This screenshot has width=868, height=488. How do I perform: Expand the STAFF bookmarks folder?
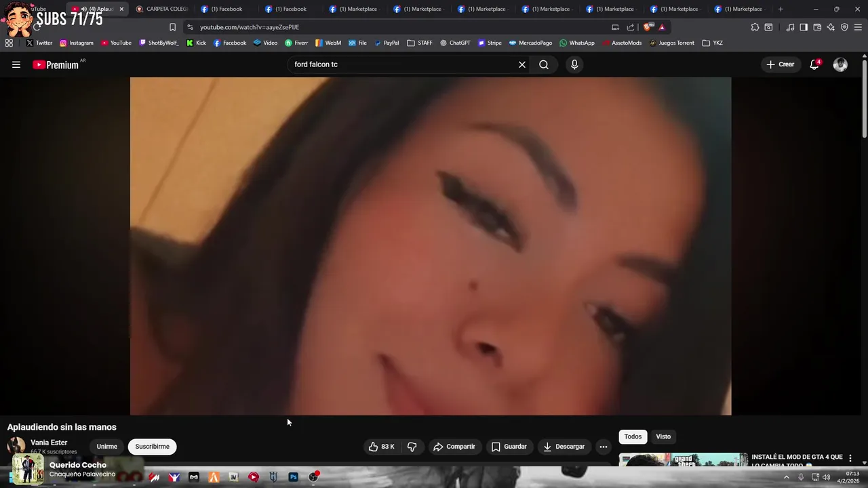(420, 43)
